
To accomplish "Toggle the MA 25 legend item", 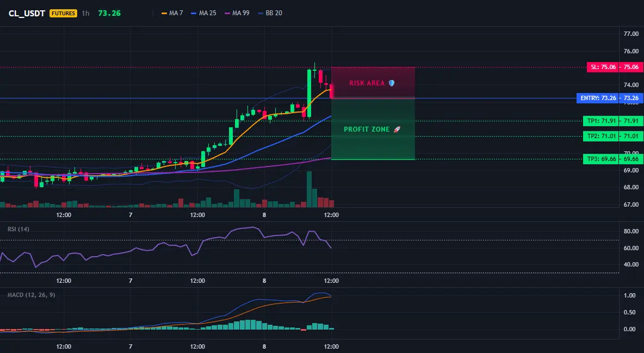I will coord(204,13).
